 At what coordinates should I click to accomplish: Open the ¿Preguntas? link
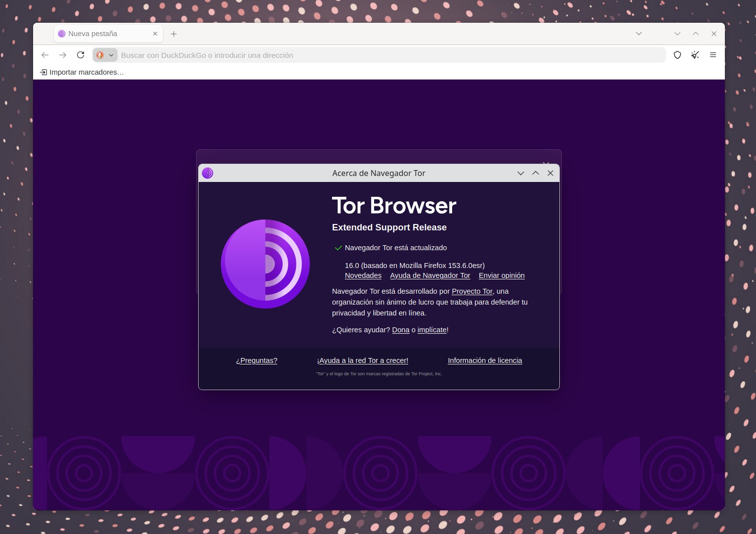(256, 360)
